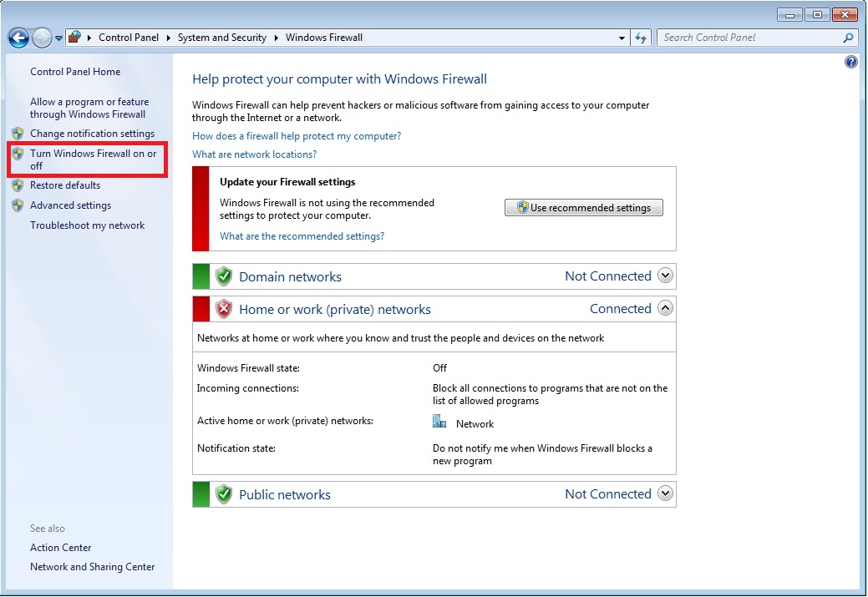Click the refresh icon beside address bar
Viewport: 868px width, 597px height.
(642, 38)
